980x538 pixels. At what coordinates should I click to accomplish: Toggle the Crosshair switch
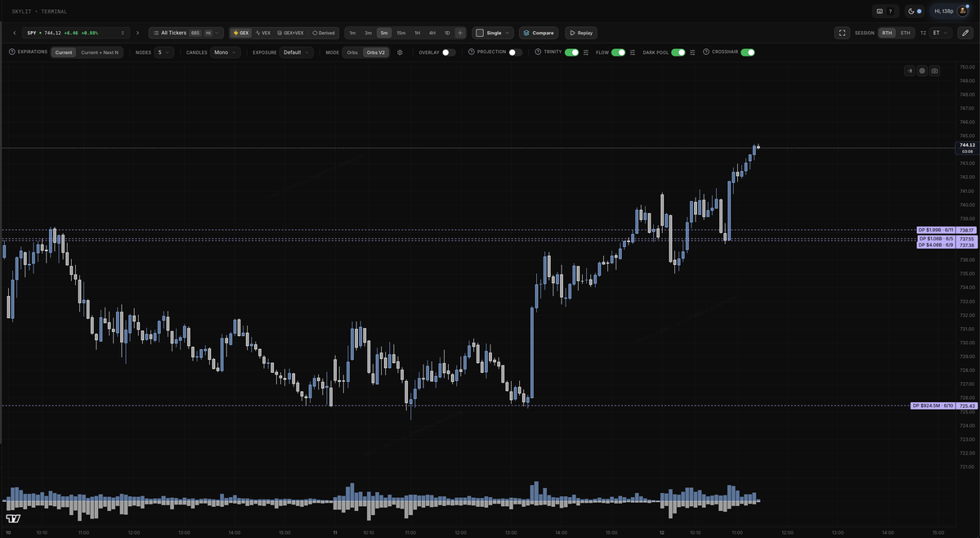748,52
